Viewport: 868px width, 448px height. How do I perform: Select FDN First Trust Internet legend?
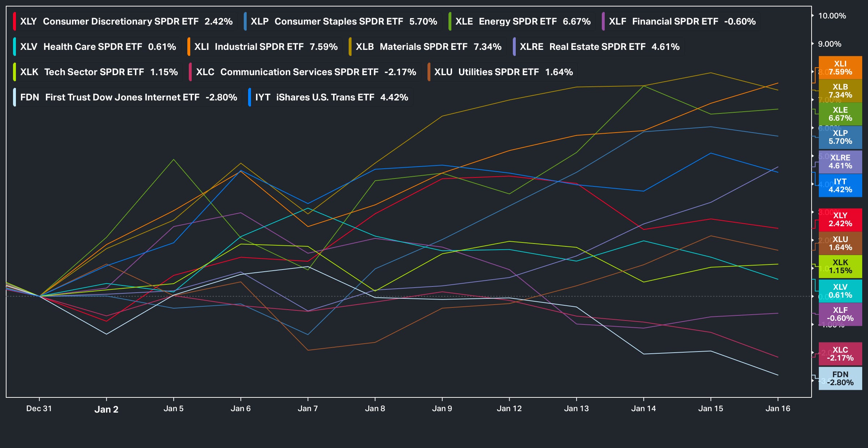pyautogui.click(x=128, y=97)
